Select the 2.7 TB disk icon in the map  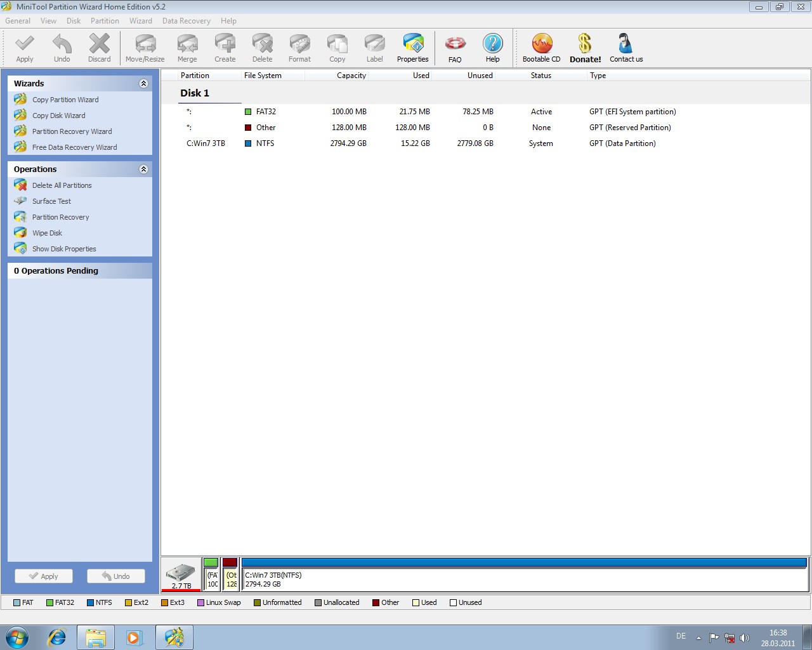pos(181,574)
